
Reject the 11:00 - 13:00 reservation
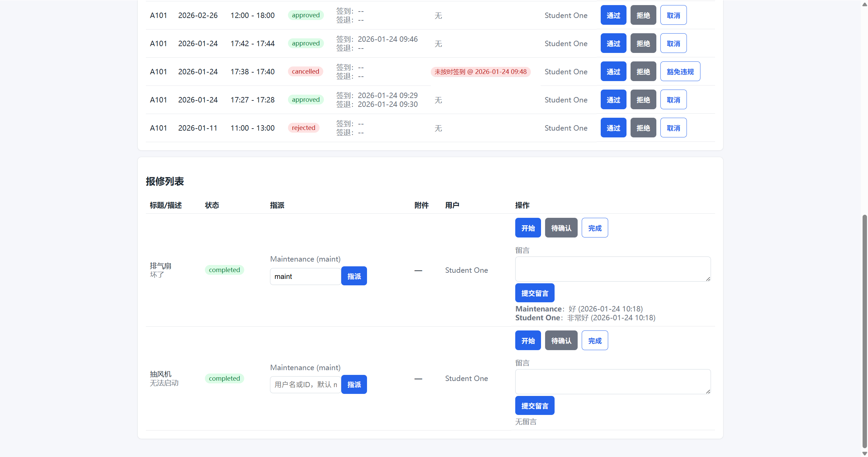click(x=643, y=128)
